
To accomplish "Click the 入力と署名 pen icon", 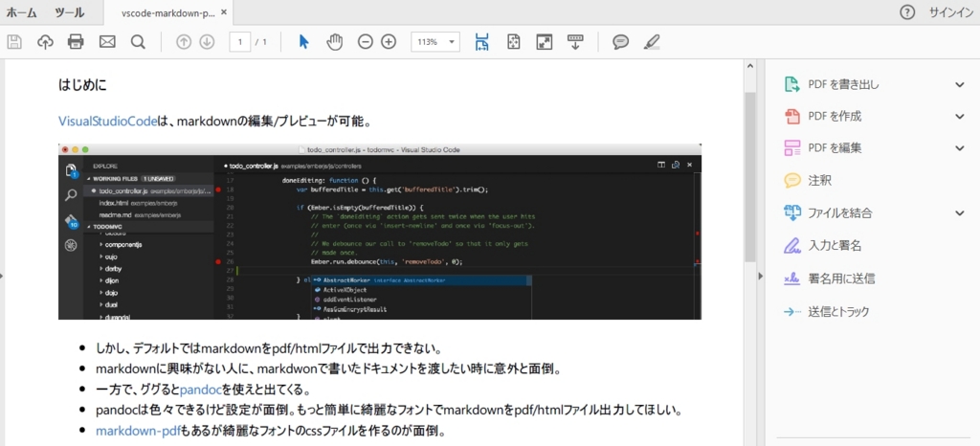I will [792, 245].
